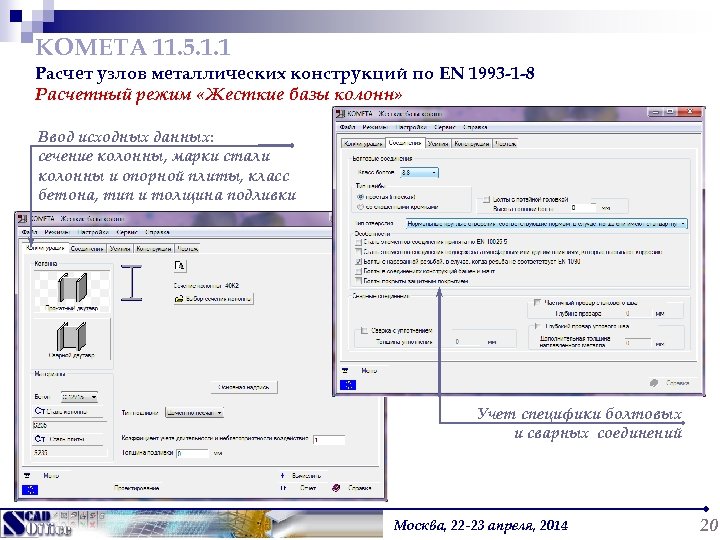Screen dimensions: 720x540
Task: Select the welded I-beam column type thumbnail
Action: tap(72, 339)
